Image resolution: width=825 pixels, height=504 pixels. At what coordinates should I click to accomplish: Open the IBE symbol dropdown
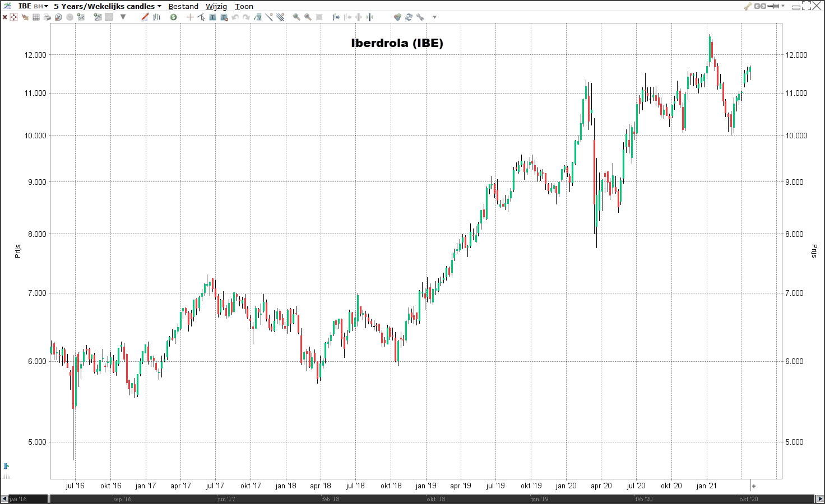pyautogui.click(x=33, y=6)
